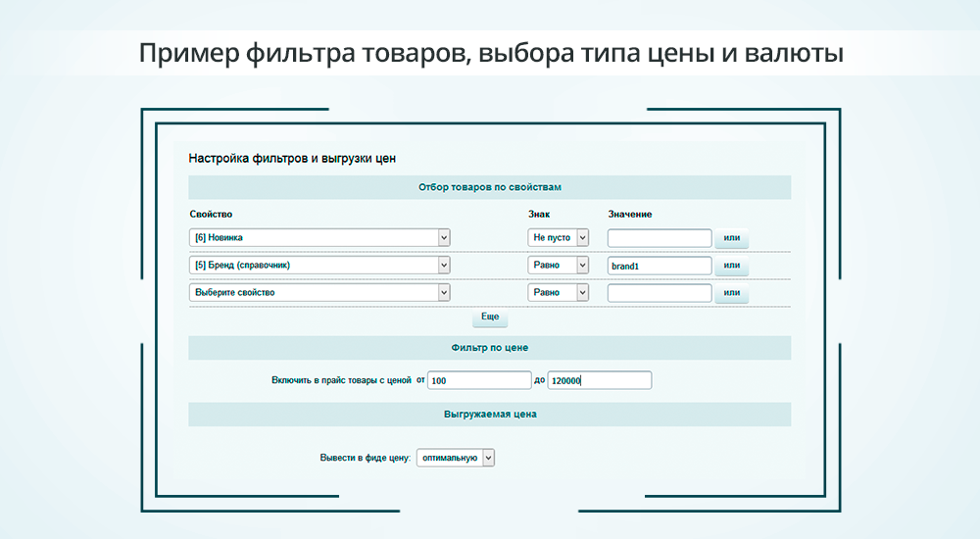Click the 'Отбор товаров по свойствам' section header
The height and width of the screenshot is (539, 980).
click(490, 187)
